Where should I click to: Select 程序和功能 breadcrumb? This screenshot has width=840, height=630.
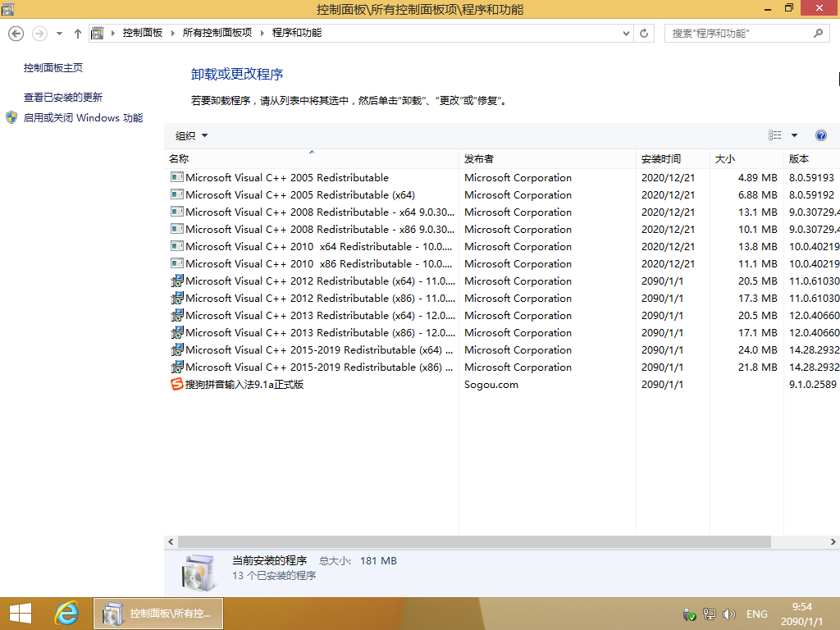tap(297, 33)
